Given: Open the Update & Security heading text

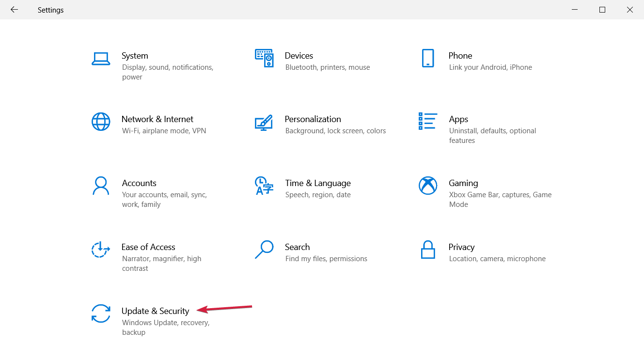Looking at the screenshot, I should [155, 311].
